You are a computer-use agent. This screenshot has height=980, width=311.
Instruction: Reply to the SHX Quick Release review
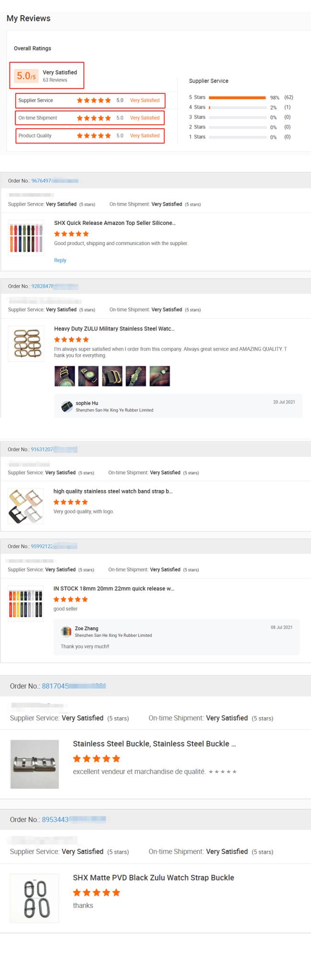pyautogui.click(x=60, y=260)
